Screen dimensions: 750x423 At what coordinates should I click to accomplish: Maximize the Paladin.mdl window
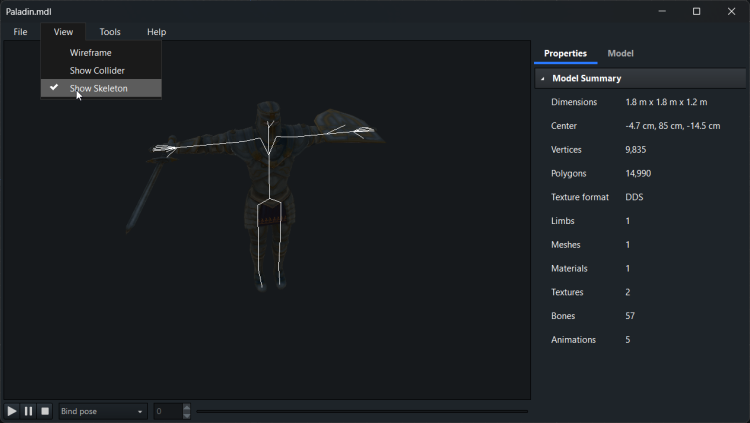[696, 11]
